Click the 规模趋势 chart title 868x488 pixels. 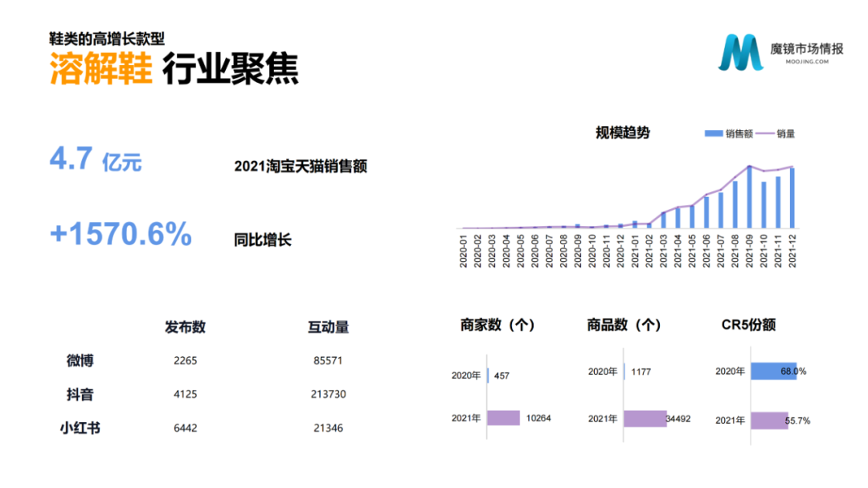tap(623, 133)
